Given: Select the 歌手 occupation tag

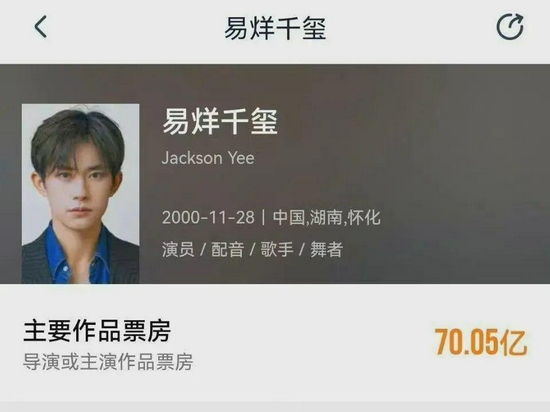Looking at the screenshot, I should click(277, 250).
